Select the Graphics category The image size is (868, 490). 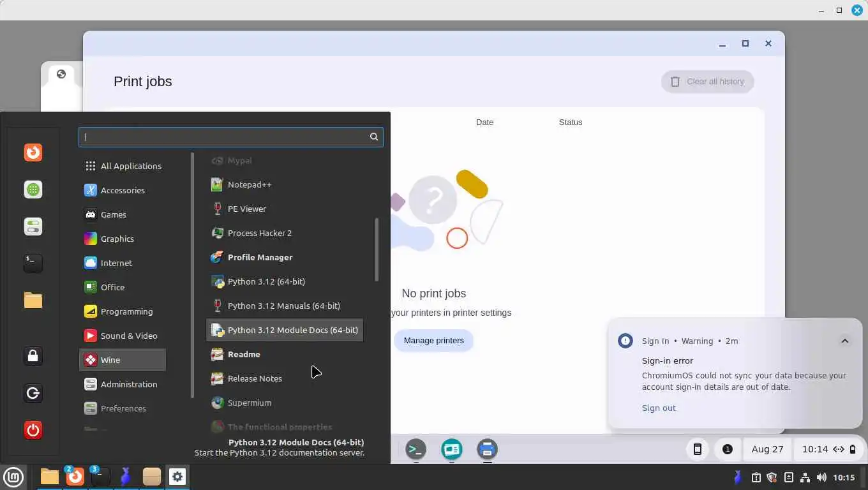click(122, 239)
